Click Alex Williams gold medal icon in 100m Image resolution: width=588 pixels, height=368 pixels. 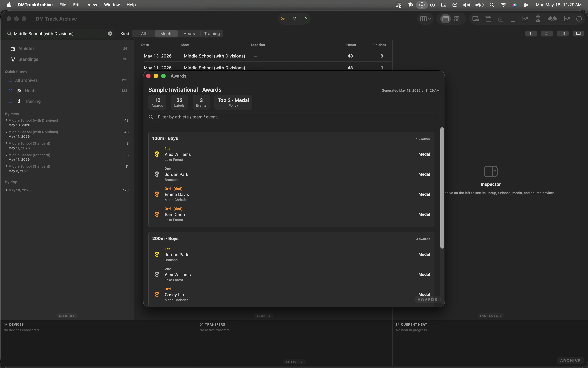(x=157, y=154)
